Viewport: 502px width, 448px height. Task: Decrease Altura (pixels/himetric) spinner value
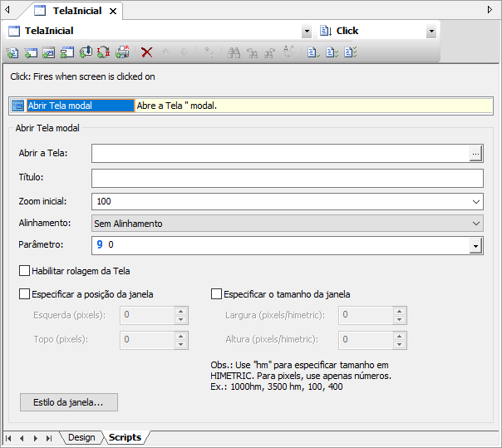click(x=399, y=345)
